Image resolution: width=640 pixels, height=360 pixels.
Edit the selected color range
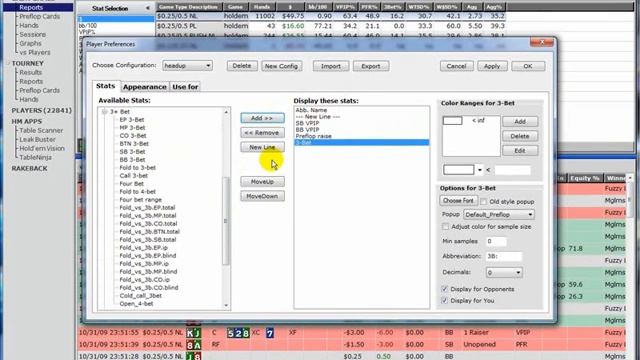tap(520, 151)
